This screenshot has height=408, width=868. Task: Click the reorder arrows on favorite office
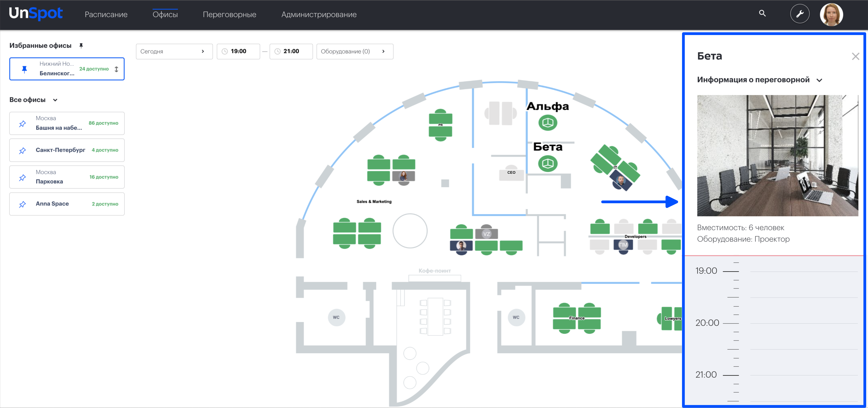pos(116,69)
